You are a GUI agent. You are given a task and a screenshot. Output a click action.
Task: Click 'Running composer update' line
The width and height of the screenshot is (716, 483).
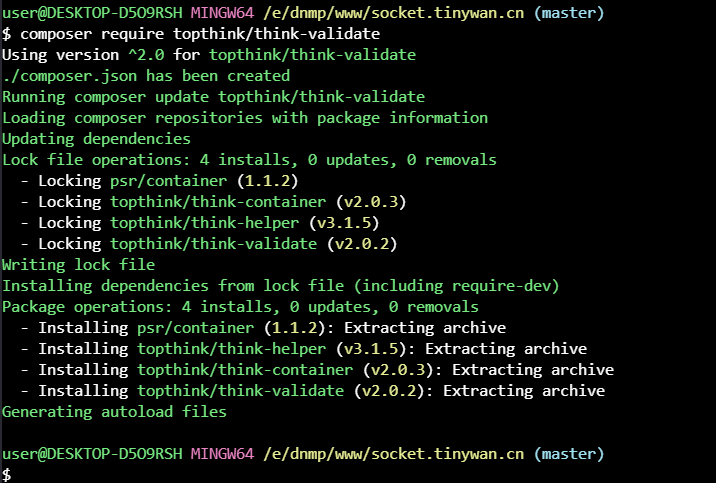pyautogui.click(x=213, y=97)
